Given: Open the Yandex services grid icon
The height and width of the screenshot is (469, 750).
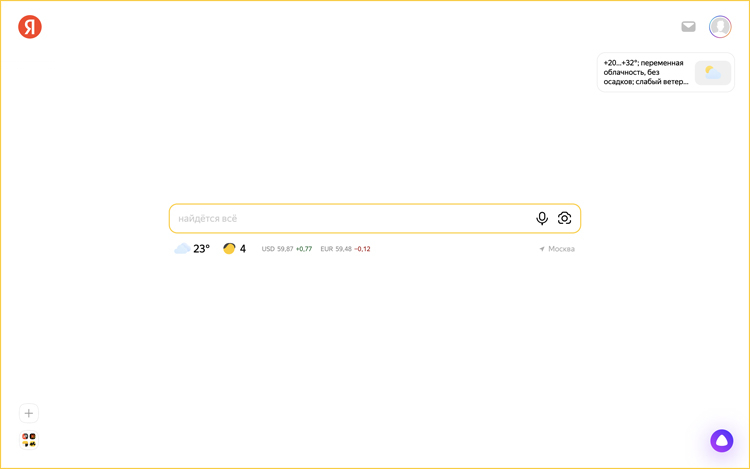Looking at the screenshot, I should tap(29, 440).
